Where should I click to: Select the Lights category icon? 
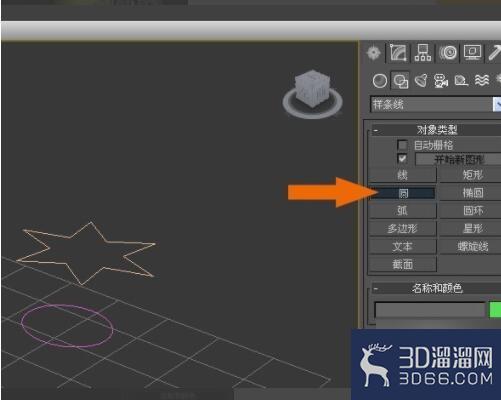(x=421, y=81)
